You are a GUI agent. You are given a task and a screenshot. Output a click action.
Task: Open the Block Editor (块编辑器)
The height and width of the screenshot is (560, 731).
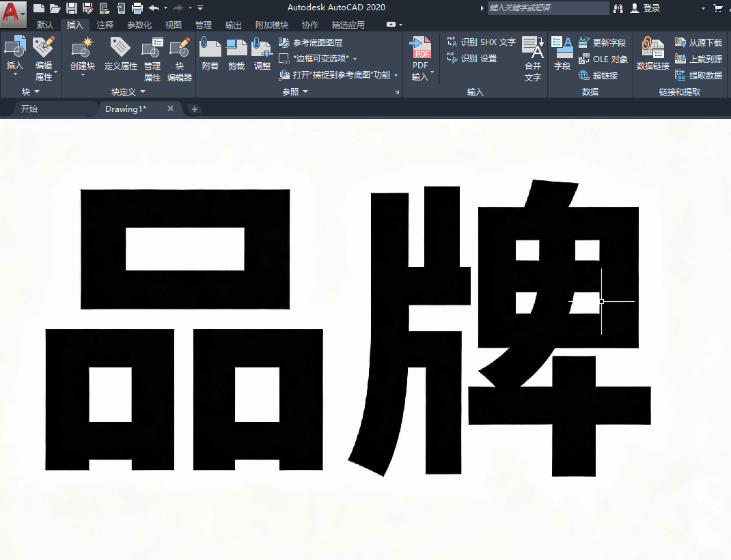tap(180, 59)
